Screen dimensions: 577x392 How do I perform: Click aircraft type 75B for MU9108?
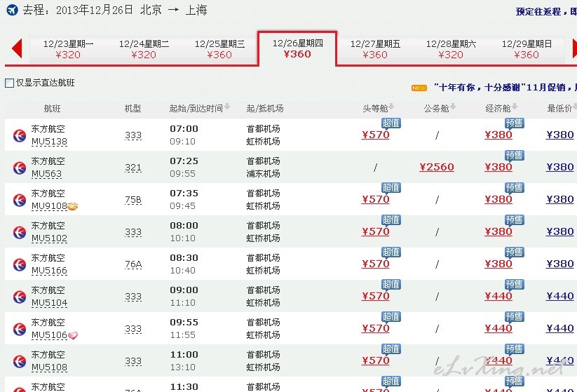133,200
